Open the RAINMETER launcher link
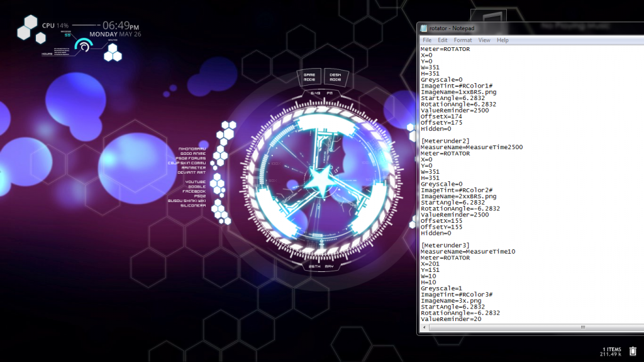This screenshot has height=362, width=644. coord(194,167)
